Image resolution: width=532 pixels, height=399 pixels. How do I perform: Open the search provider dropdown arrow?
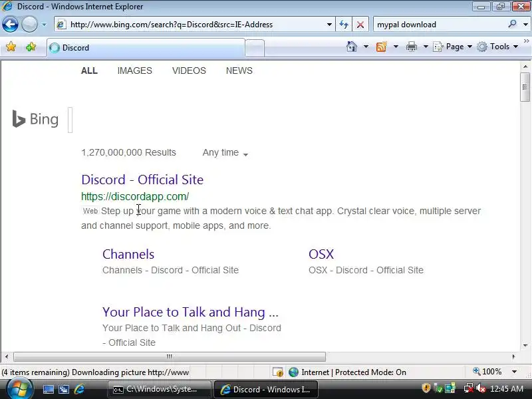click(x=525, y=25)
